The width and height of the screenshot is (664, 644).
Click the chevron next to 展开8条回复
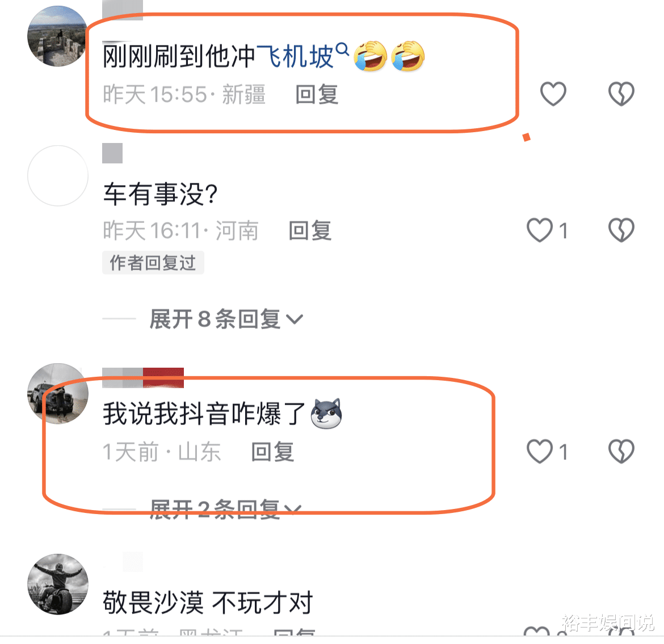click(x=295, y=319)
